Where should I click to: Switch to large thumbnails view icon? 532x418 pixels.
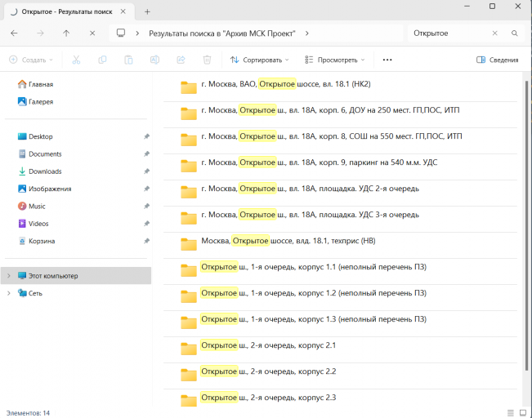click(523, 413)
